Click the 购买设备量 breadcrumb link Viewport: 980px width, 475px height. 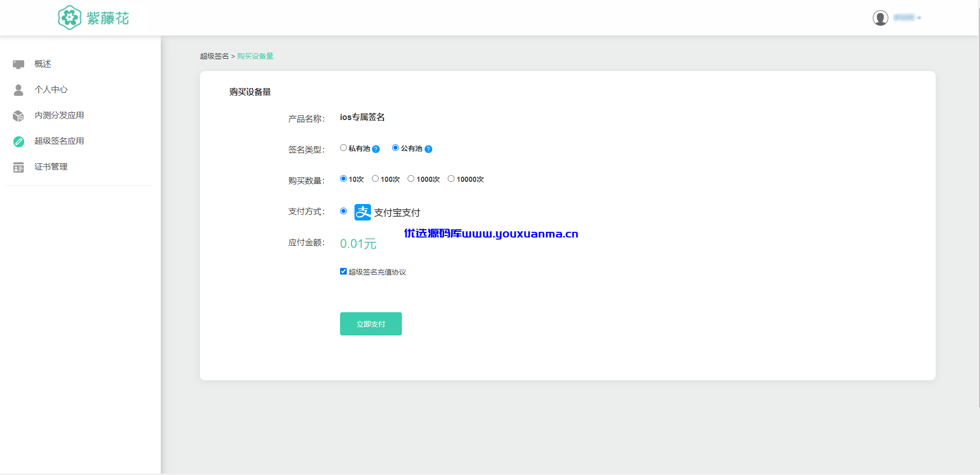(x=255, y=56)
